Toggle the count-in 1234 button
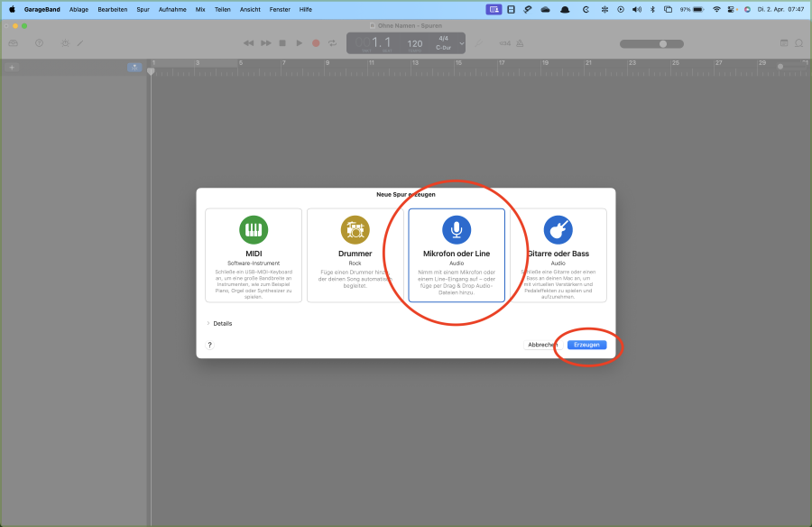This screenshot has width=812, height=527. click(x=505, y=43)
